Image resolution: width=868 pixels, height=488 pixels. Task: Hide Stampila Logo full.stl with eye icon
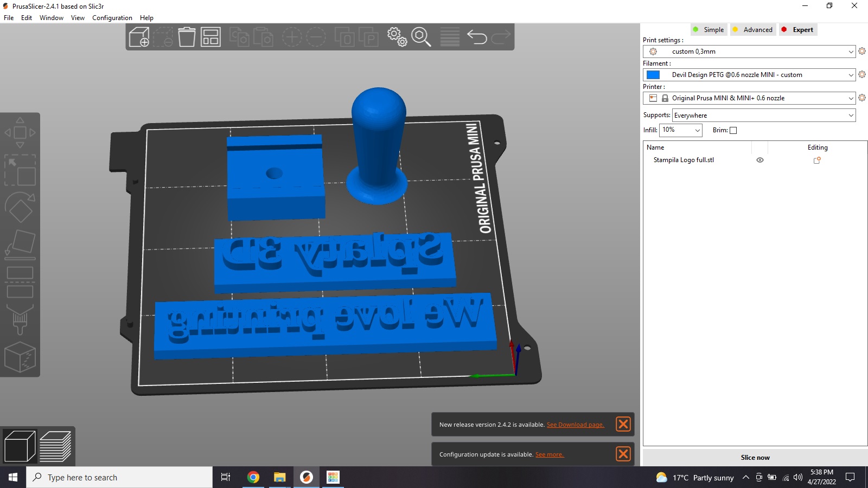pyautogui.click(x=760, y=160)
